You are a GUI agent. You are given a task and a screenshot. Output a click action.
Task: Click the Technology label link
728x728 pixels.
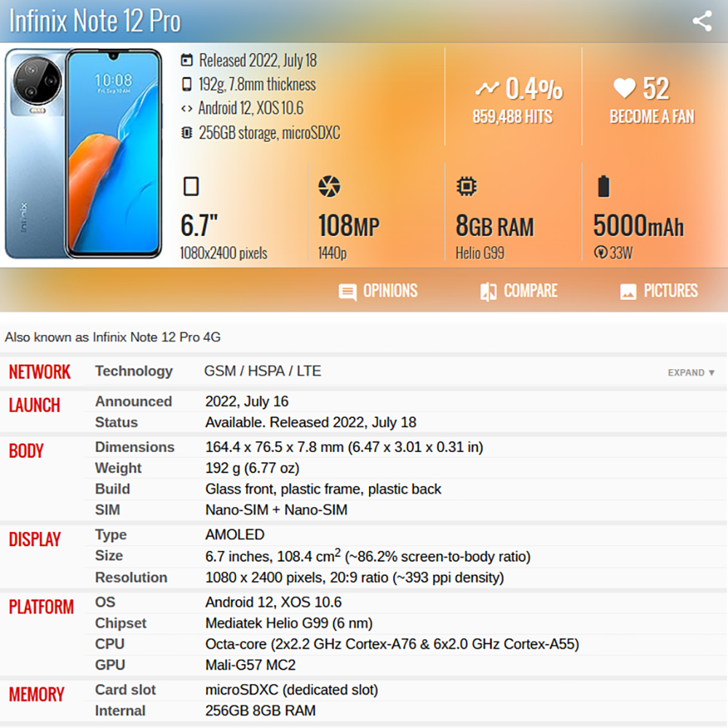pos(134,371)
